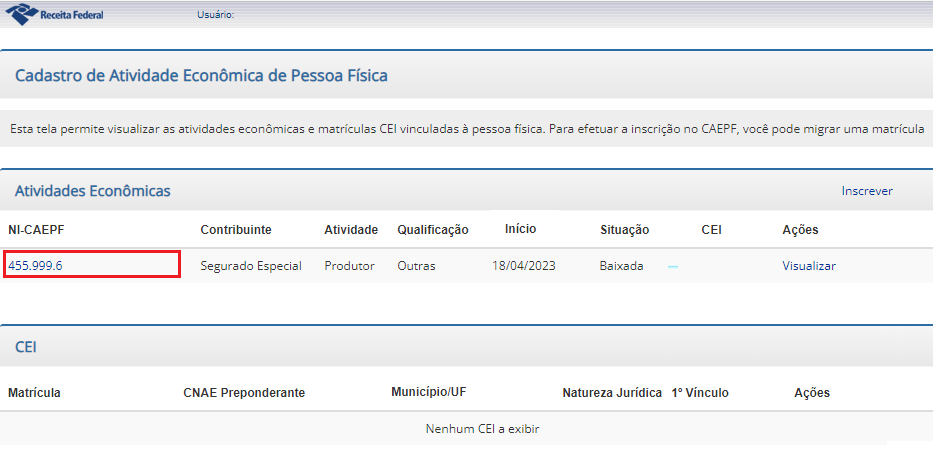The height and width of the screenshot is (449, 936).
Task: Select the Contribuinte column header
Action: click(x=236, y=230)
